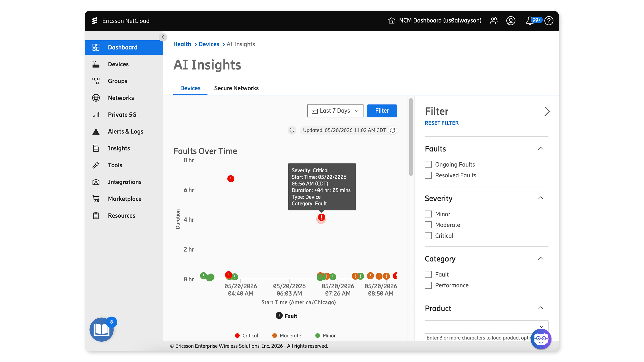Select the critical fault marker near 4 hr
The width and height of the screenshot is (644, 362).
[321, 218]
